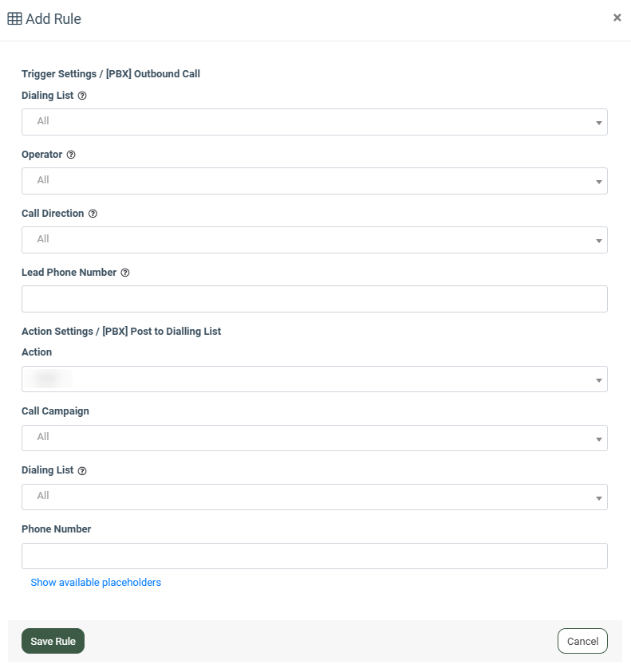Cancel the rule creation
Viewport: 631px width, 672px height.
(x=582, y=641)
